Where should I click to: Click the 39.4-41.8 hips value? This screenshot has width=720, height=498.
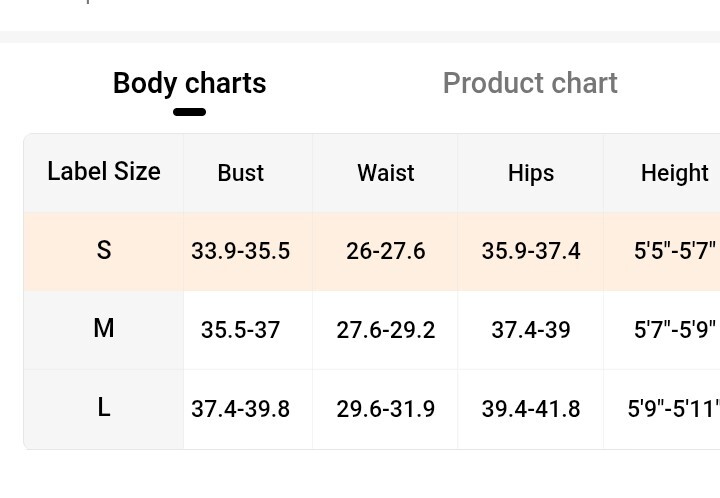pos(531,409)
